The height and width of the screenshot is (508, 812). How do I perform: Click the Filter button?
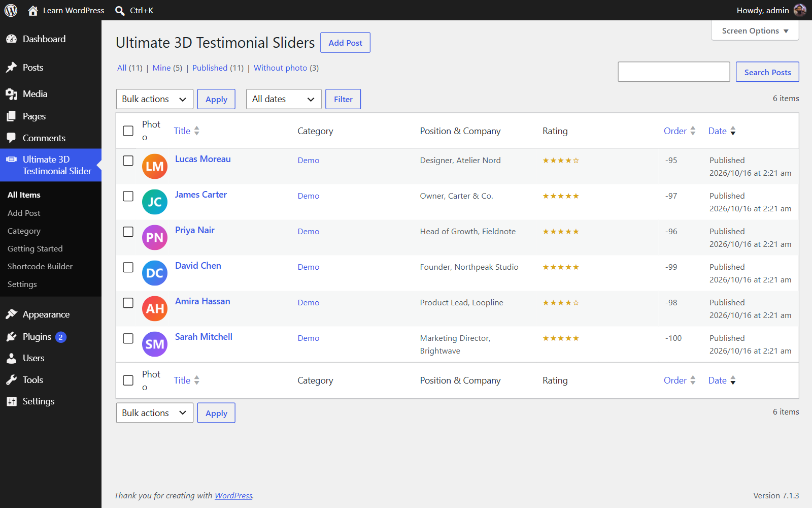(x=343, y=99)
